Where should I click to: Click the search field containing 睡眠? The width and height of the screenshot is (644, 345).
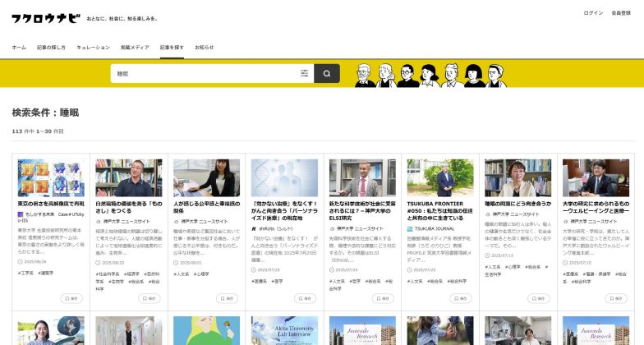coord(205,74)
